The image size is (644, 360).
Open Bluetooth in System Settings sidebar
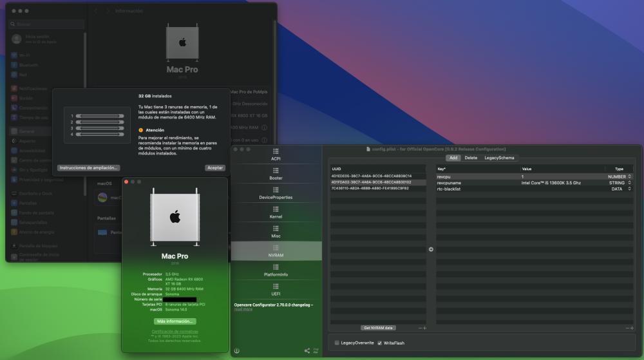(x=24, y=65)
